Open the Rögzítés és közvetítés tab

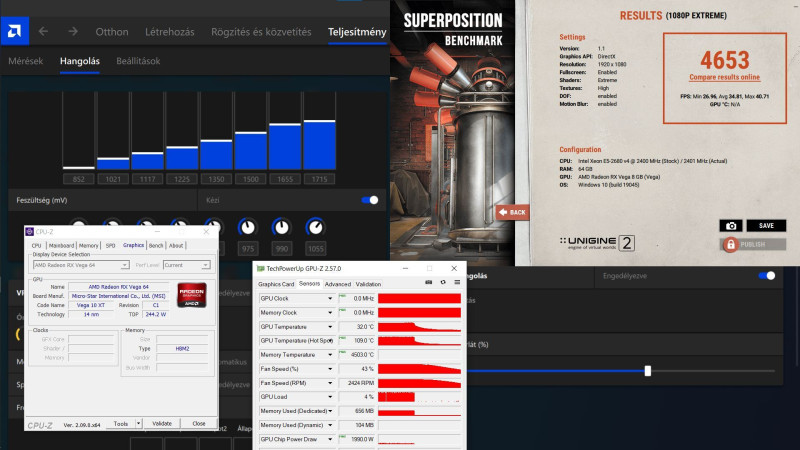pos(261,32)
